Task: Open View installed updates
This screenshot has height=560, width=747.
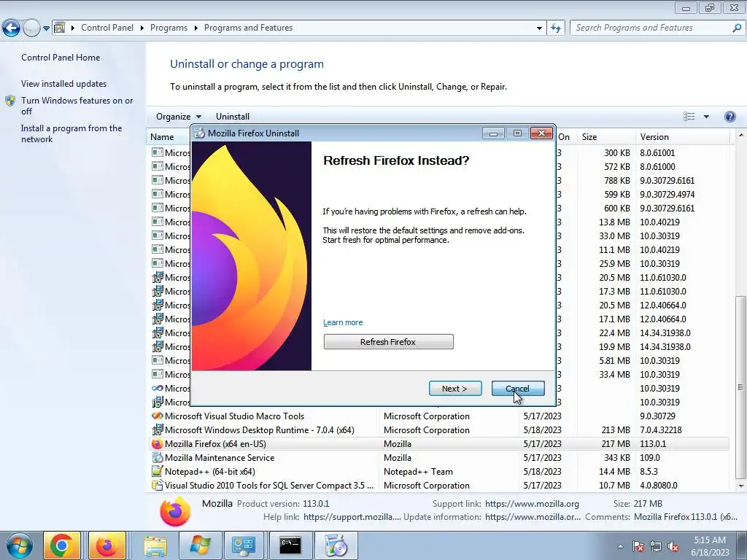Action: point(64,83)
